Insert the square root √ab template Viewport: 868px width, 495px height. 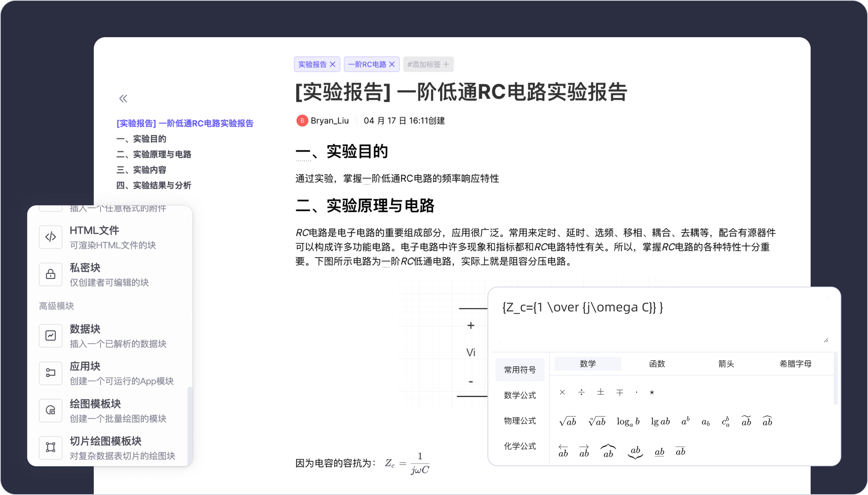pyautogui.click(x=568, y=422)
